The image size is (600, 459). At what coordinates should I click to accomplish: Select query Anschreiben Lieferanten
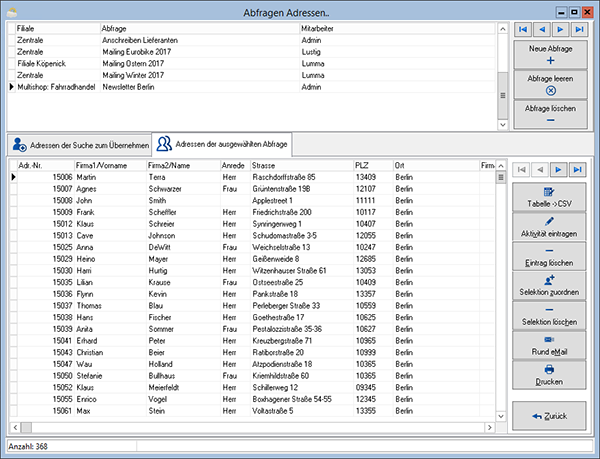coord(200,40)
